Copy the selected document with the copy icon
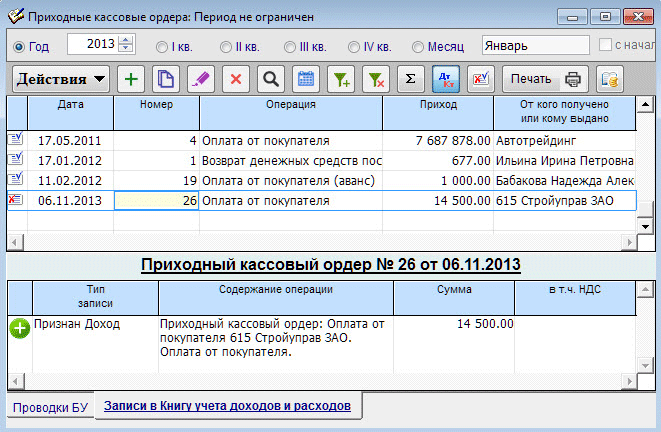Screen dimensions: 661x432 pos(166,79)
